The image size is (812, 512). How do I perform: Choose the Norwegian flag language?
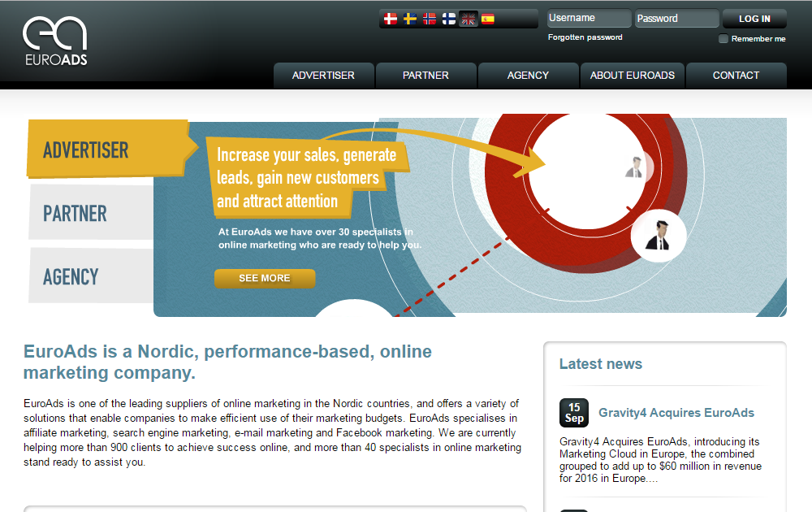click(x=430, y=20)
